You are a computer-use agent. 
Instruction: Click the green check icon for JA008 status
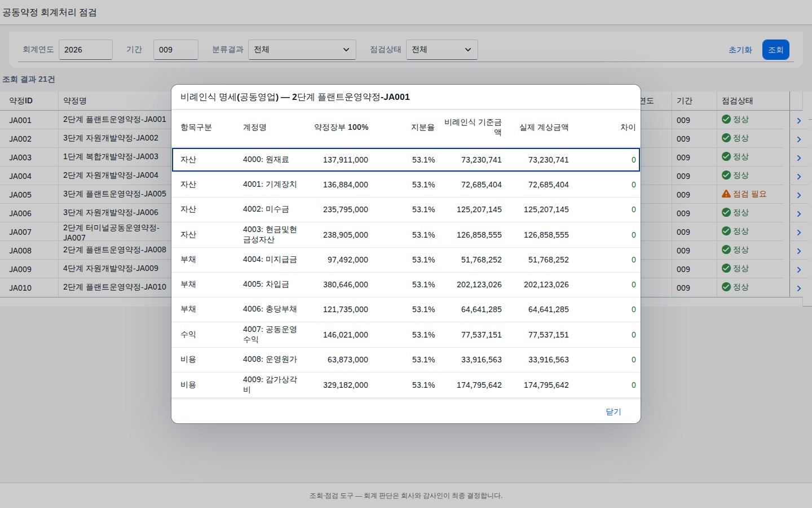[726, 249]
